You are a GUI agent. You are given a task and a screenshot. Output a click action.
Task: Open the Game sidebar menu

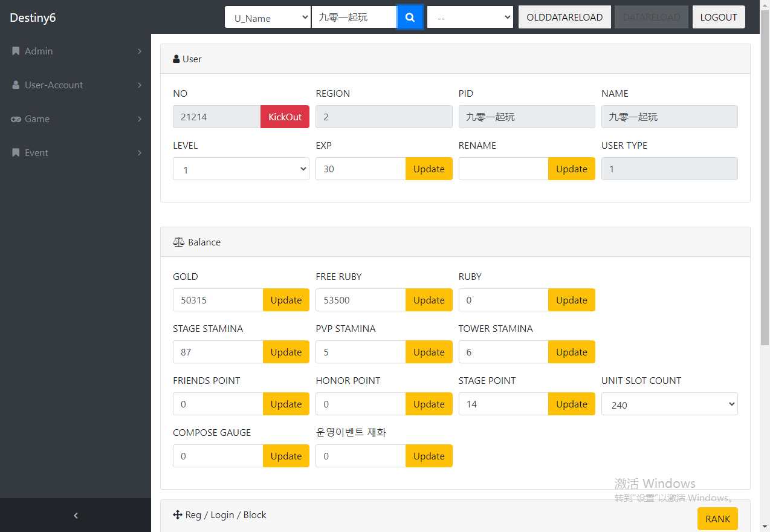[x=37, y=119]
